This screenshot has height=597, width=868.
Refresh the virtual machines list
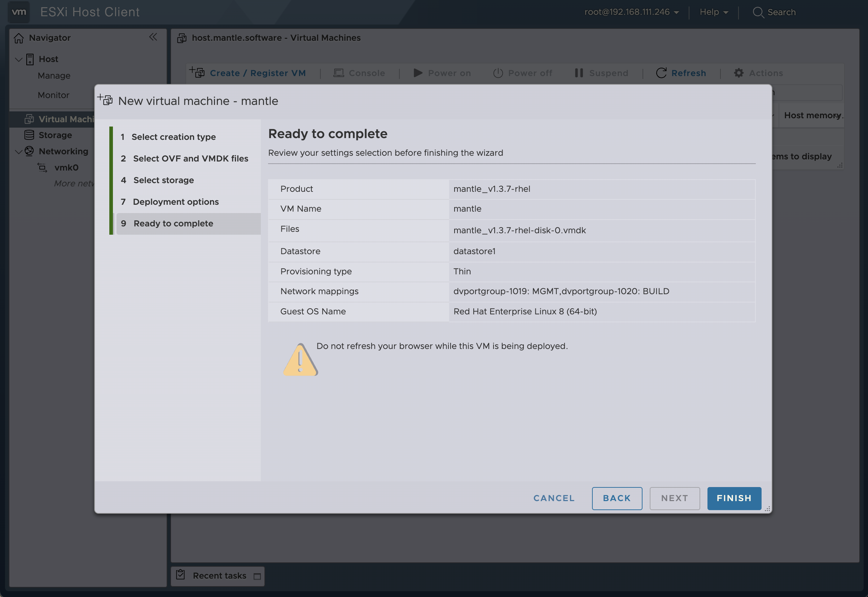pyautogui.click(x=661, y=73)
